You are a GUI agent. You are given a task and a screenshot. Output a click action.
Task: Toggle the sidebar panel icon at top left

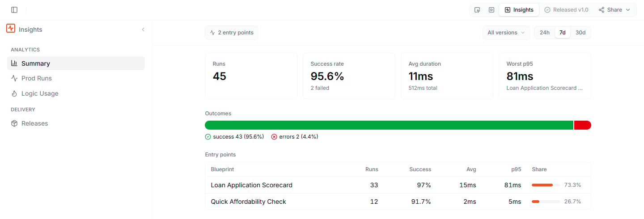tap(14, 10)
